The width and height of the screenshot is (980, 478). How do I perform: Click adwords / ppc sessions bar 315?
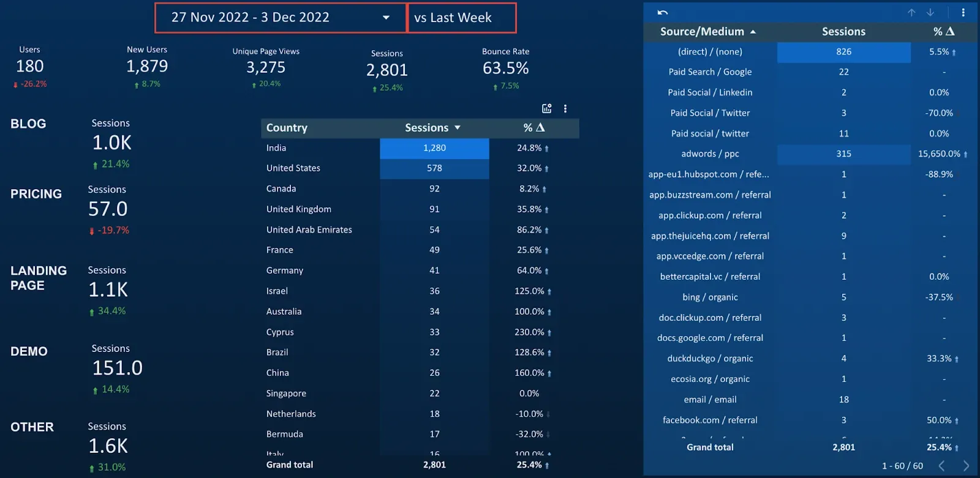843,154
